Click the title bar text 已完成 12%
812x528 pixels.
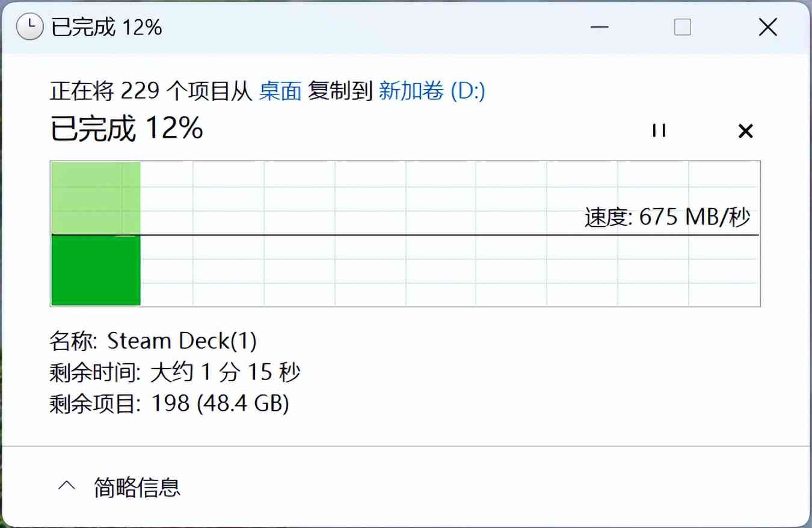coord(106,27)
